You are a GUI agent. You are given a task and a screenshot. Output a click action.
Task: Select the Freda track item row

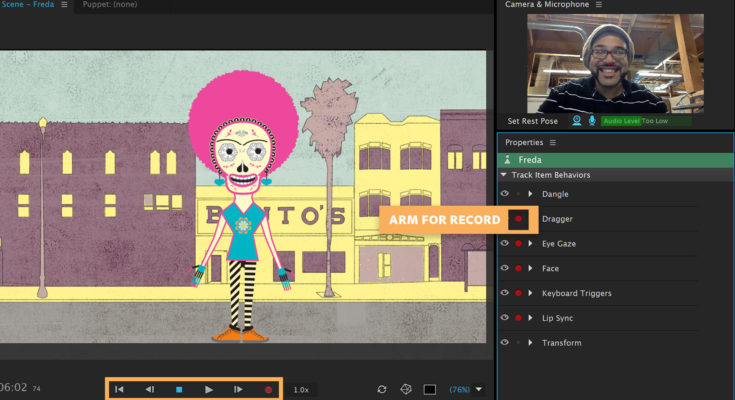(x=615, y=160)
